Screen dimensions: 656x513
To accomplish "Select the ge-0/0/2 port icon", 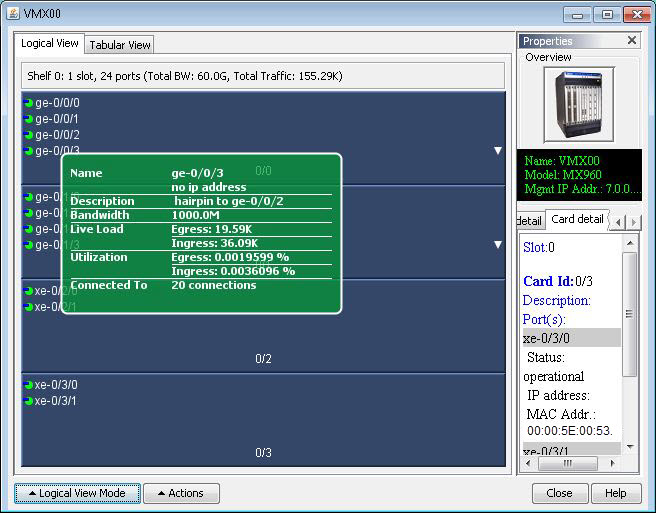I will click(x=28, y=135).
